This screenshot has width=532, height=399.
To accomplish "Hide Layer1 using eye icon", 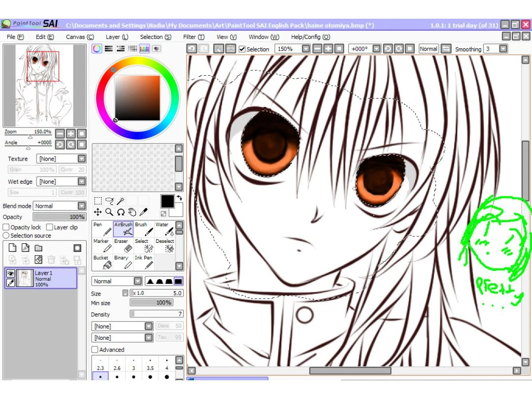I will (x=10, y=273).
